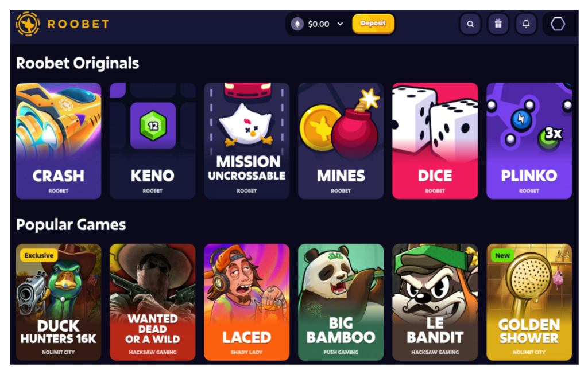588x374 pixels.
Task: Open the gift rewards icon
Action: [498, 24]
